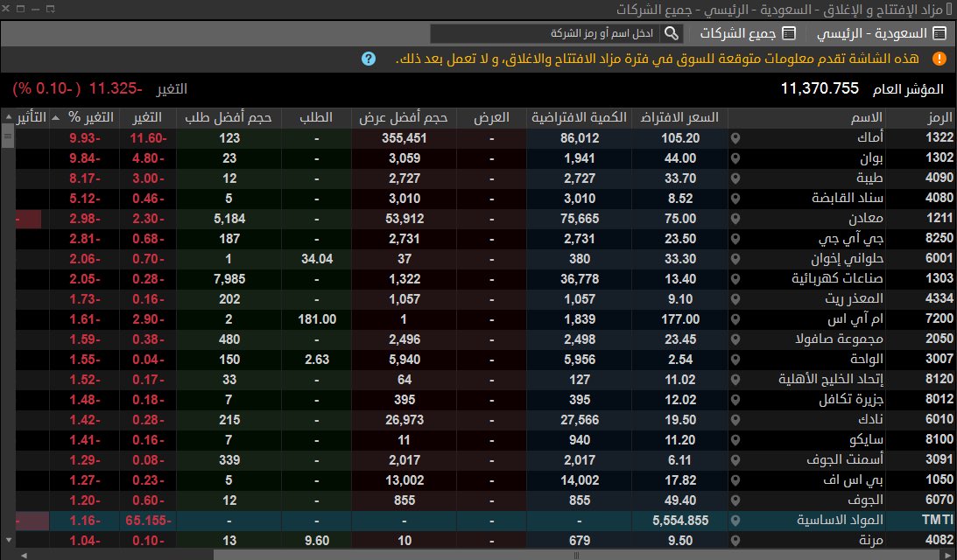The height and width of the screenshot is (560, 957).
Task: Click the location pin icon for أماك
Action: 735,138
